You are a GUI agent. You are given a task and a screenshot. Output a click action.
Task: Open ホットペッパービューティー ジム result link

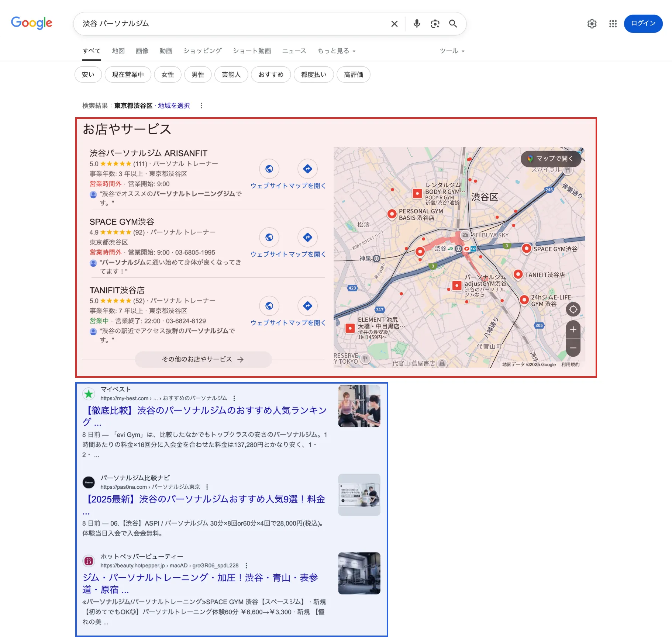click(200, 584)
